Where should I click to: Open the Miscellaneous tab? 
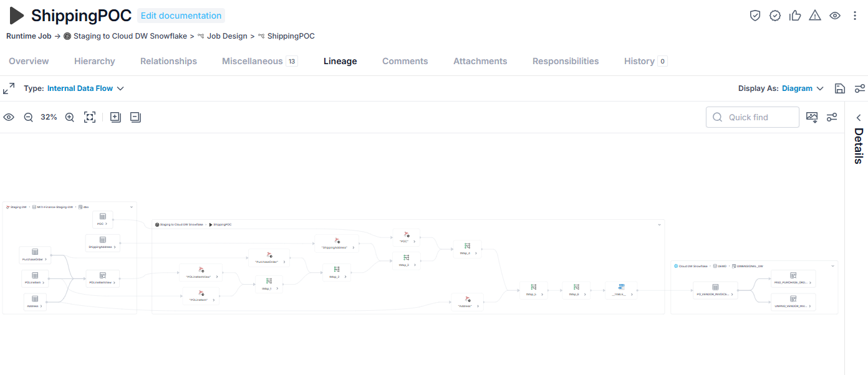tap(259, 61)
